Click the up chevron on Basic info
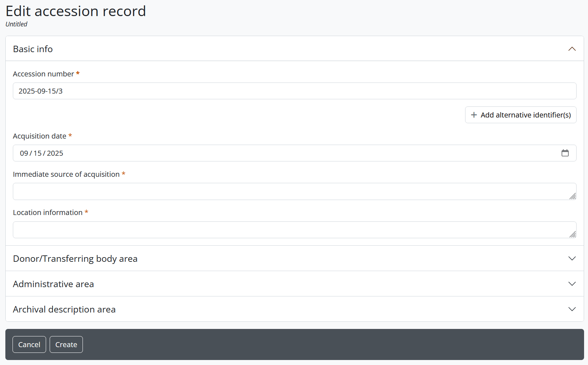The image size is (588, 365). click(x=572, y=49)
